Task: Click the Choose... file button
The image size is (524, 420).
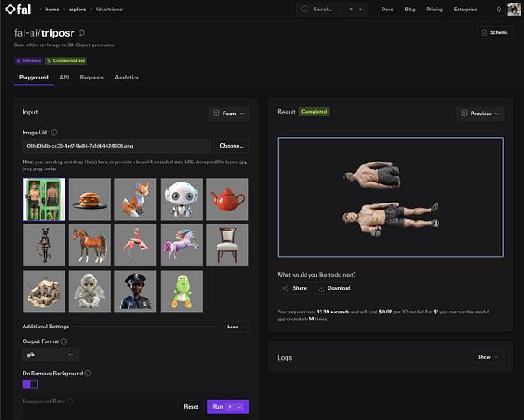Action: (x=231, y=146)
